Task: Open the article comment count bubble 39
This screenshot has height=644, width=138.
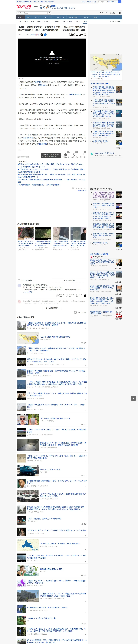Action: [32, 35]
